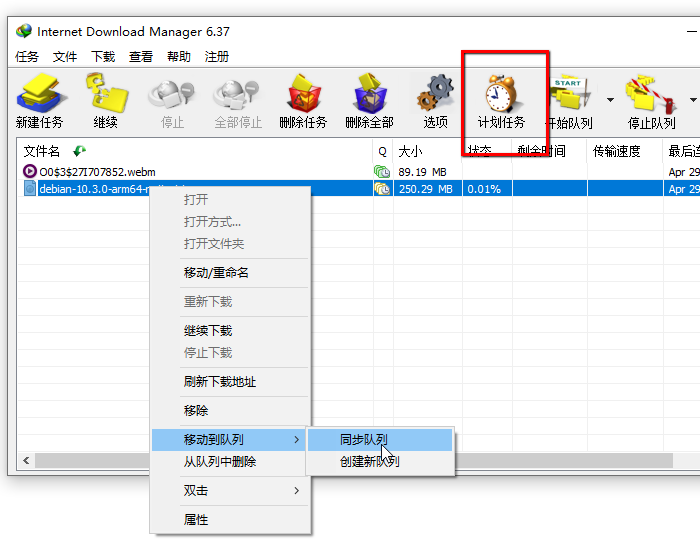Open 选项 gear icon
Viewport: 700px width, 542px height.
(x=436, y=93)
